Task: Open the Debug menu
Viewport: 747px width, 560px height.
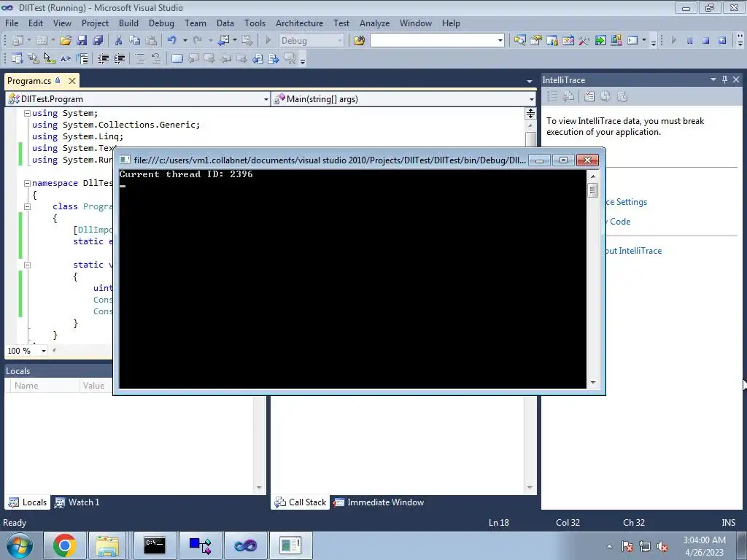Action: click(161, 23)
